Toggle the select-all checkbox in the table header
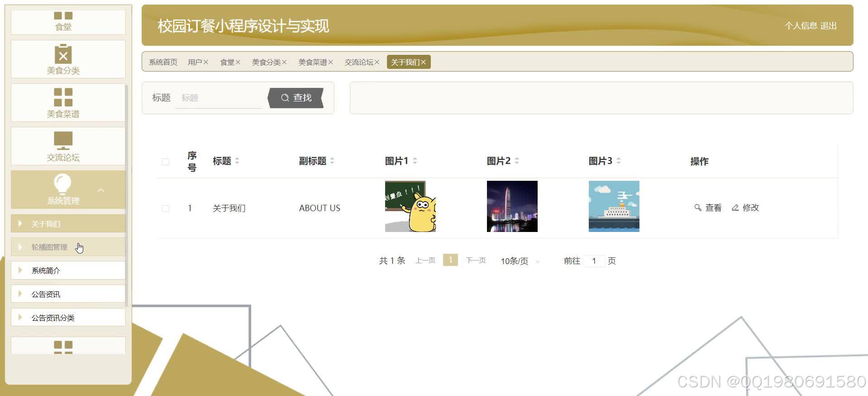868x396 pixels. pyautogui.click(x=166, y=162)
